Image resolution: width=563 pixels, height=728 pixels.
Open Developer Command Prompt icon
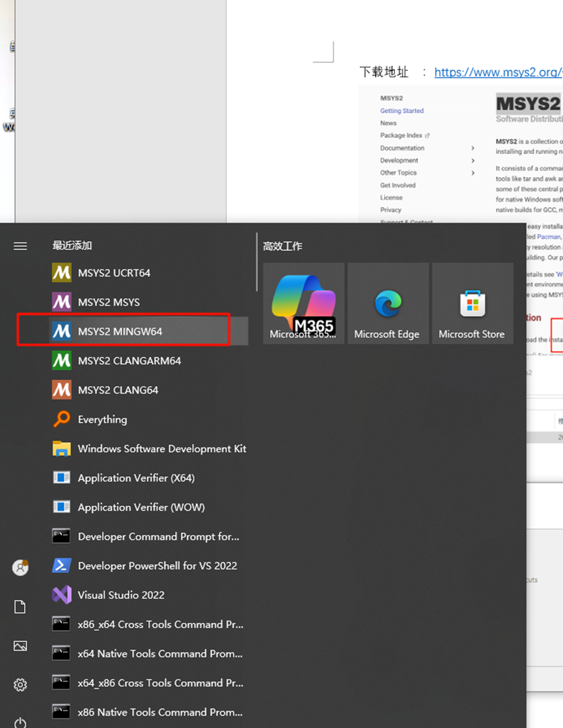pos(61,536)
